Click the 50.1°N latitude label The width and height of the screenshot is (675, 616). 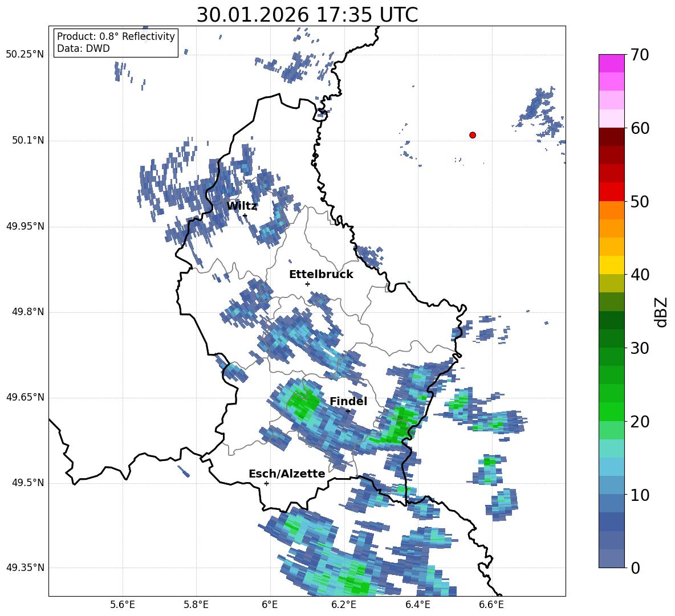[x=28, y=141]
